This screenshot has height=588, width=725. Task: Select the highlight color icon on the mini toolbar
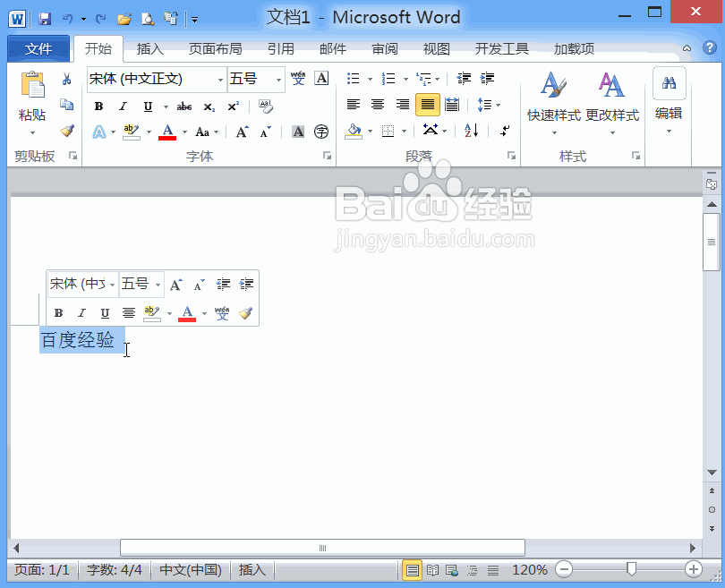152,311
